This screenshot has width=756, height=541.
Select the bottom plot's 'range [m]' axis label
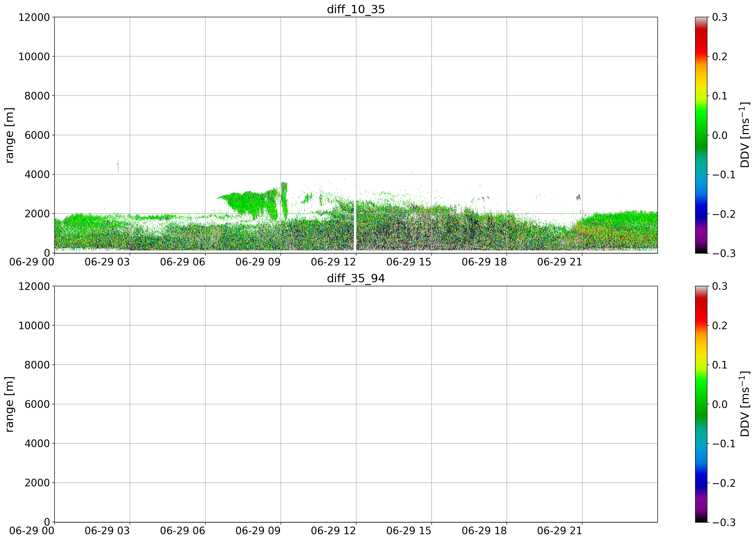(x=9, y=404)
